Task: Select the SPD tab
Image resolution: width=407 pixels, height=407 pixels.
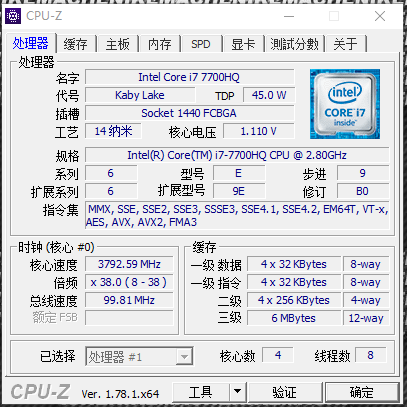Action: pos(201,44)
